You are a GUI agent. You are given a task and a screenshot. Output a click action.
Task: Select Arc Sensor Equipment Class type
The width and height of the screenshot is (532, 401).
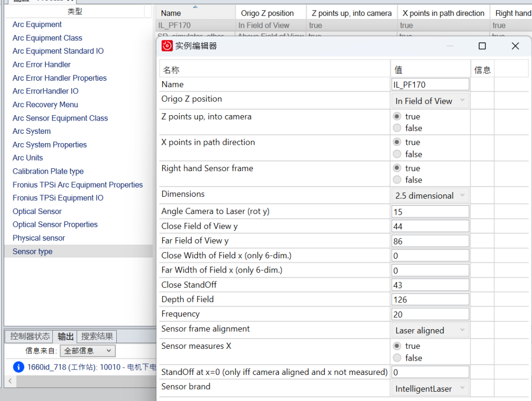(60, 118)
